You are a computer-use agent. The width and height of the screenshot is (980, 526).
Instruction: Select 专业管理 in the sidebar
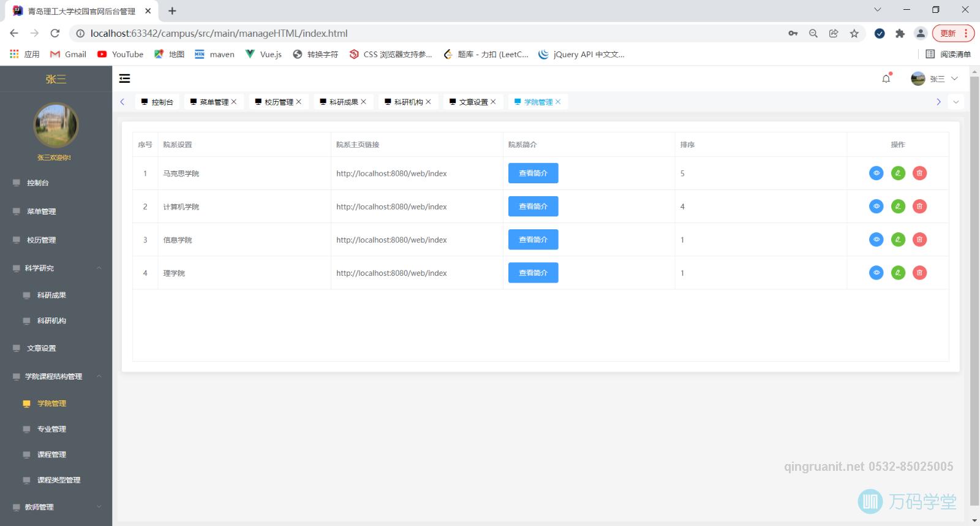click(51, 429)
